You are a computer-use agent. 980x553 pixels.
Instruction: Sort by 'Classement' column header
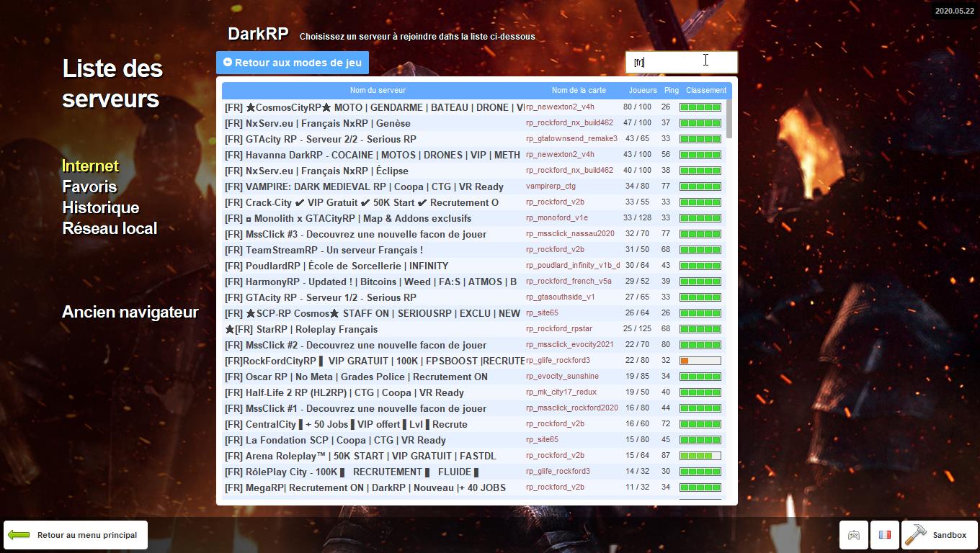pos(705,91)
